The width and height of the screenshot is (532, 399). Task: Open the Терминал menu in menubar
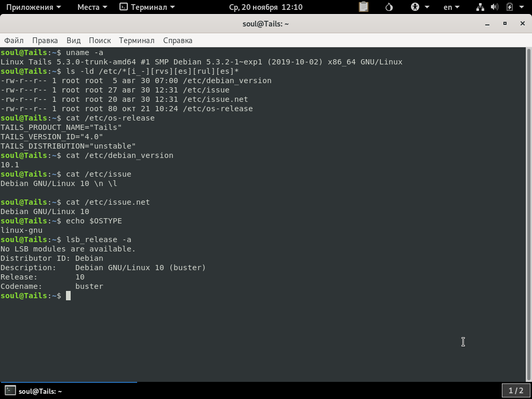point(137,41)
